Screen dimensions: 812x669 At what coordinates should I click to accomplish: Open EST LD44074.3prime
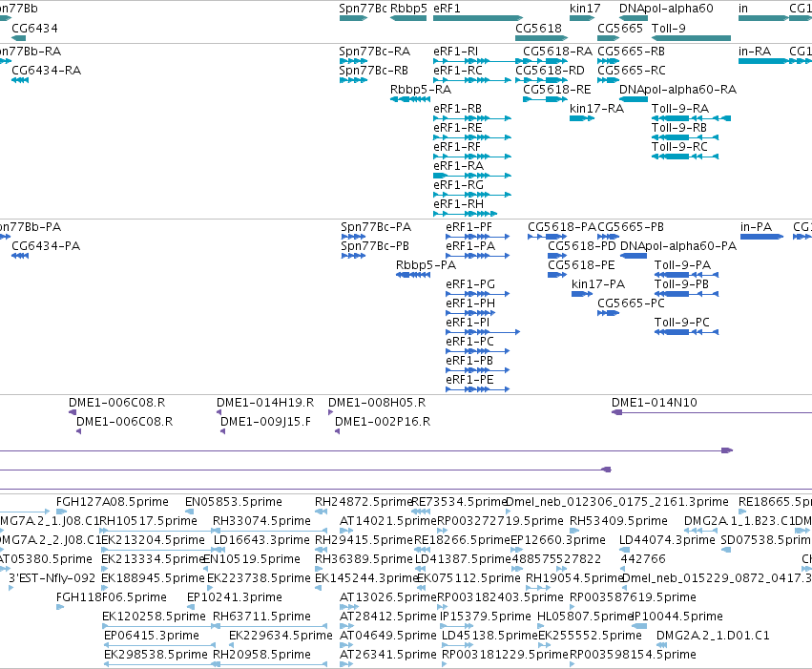click(x=667, y=539)
